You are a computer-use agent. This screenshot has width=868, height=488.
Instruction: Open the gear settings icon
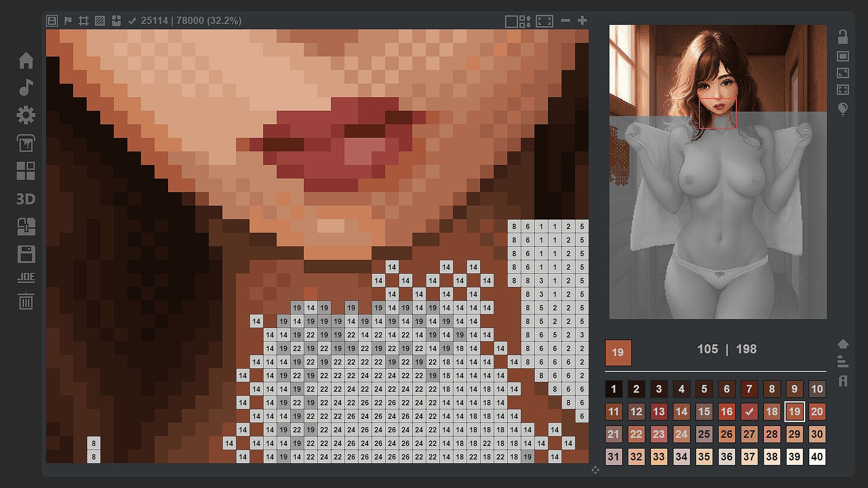pyautogui.click(x=26, y=115)
